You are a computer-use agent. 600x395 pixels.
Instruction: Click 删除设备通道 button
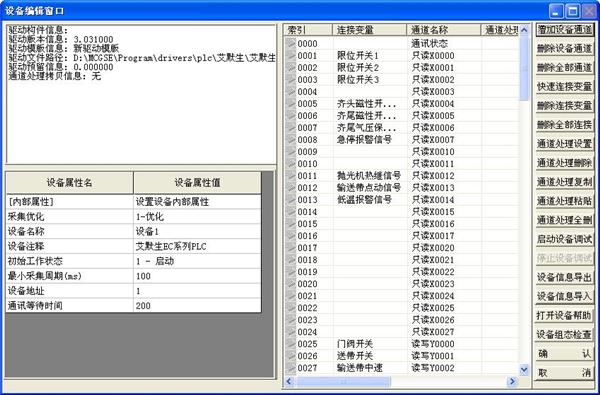pyautogui.click(x=564, y=49)
